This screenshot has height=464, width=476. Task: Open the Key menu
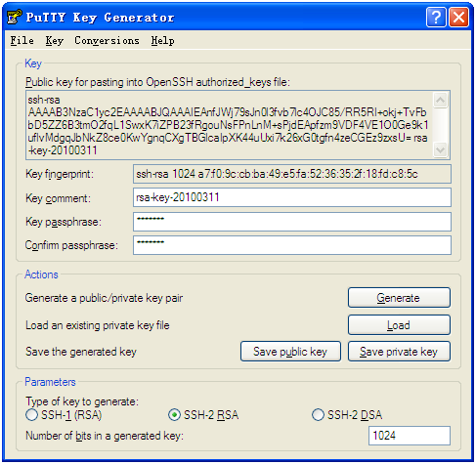pos(54,41)
